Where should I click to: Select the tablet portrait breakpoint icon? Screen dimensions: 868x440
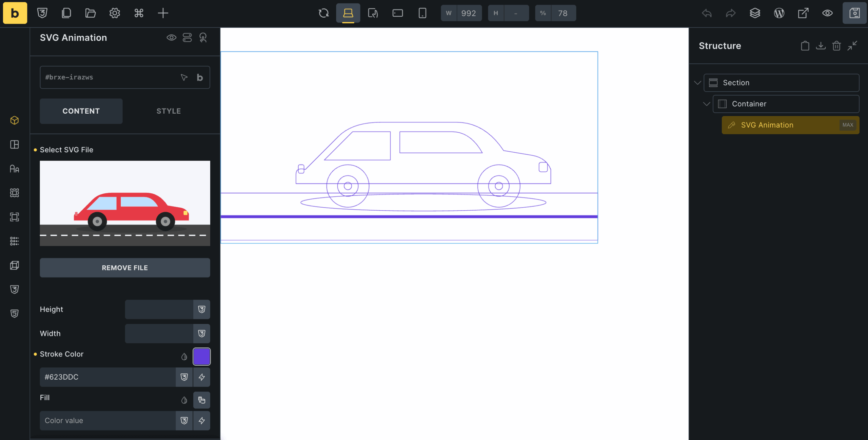tap(373, 13)
